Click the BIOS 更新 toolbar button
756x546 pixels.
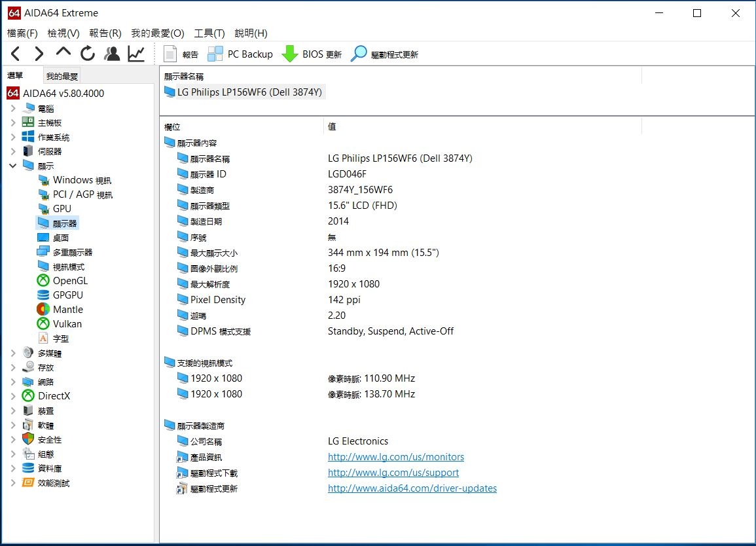pyautogui.click(x=312, y=54)
